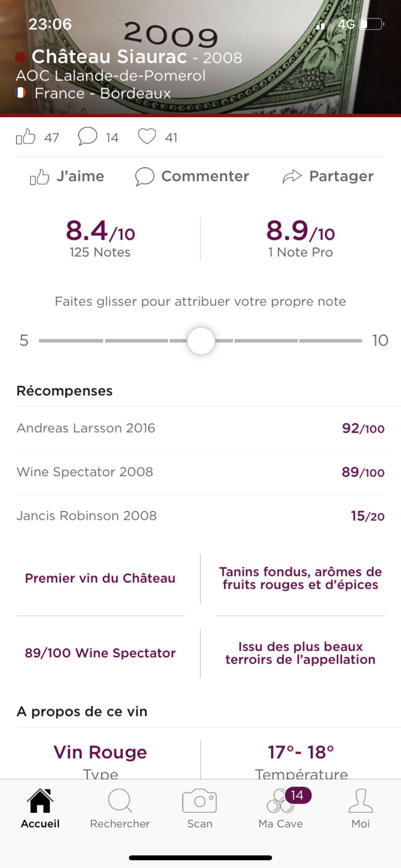Tap the Premier vin du Château tag
Image resolution: width=401 pixels, height=868 pixels.
coord(100,578)
